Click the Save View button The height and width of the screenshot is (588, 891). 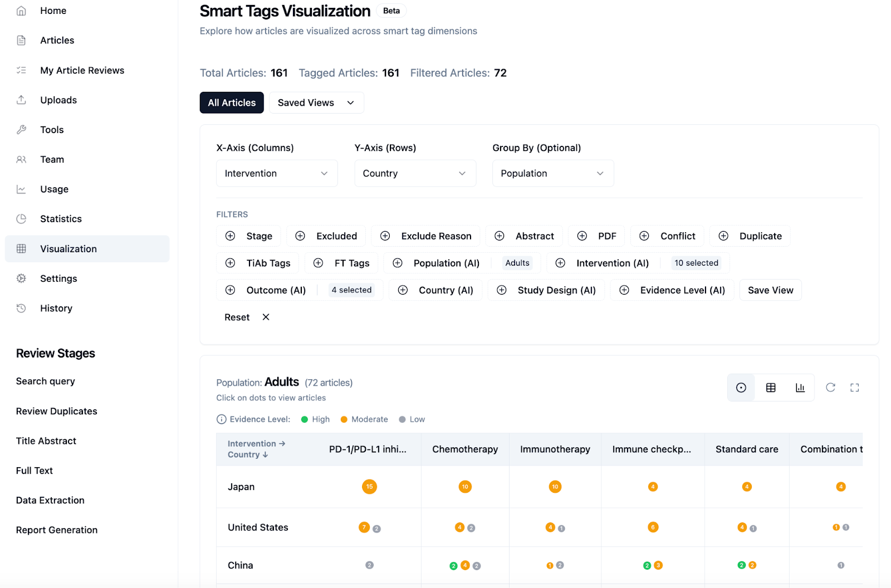(x=770, y=290)
